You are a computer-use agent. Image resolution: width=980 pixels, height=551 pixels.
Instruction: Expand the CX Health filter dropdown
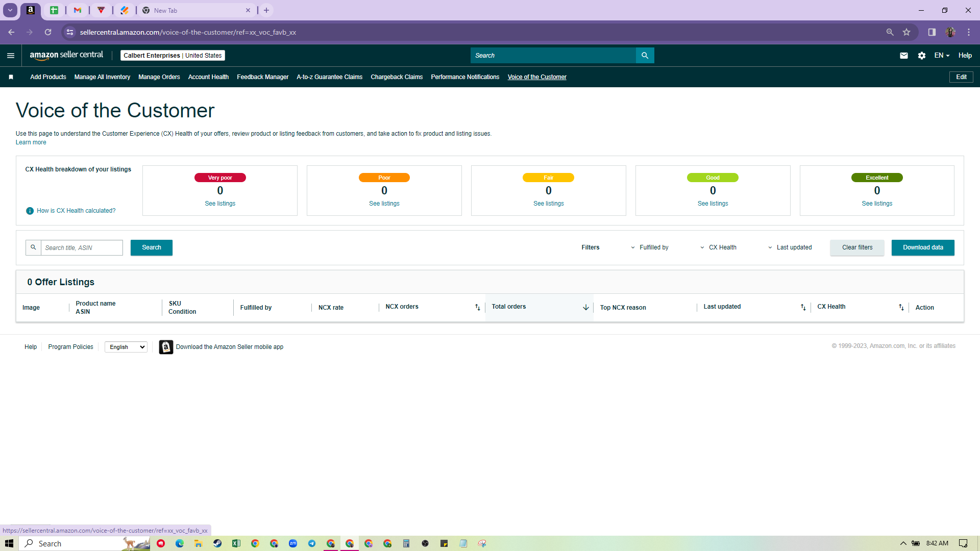coord(718,247)
